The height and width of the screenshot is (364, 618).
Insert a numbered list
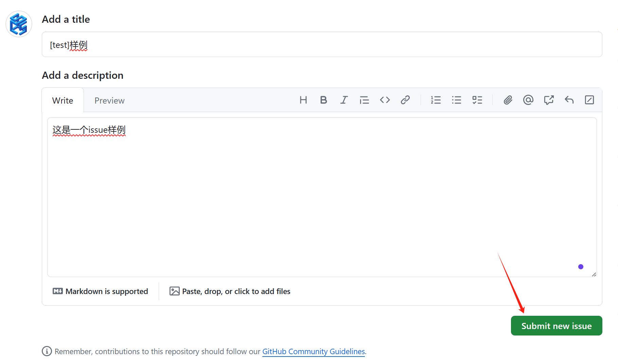coord(436,100)
